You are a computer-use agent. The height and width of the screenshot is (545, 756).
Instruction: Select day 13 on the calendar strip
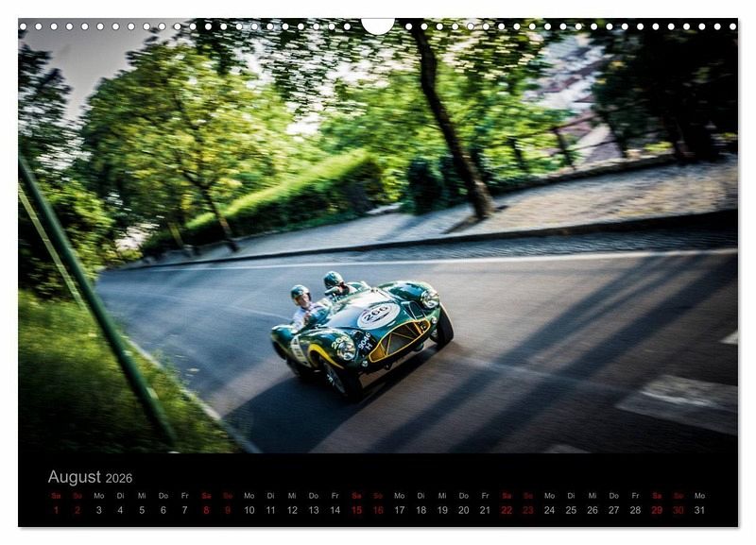click(x=314, y=510)
